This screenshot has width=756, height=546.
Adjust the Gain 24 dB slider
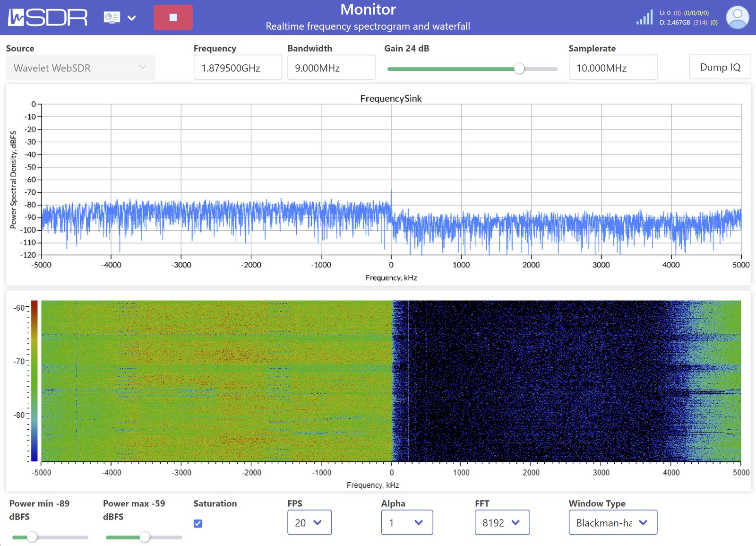tap(520, 69)
